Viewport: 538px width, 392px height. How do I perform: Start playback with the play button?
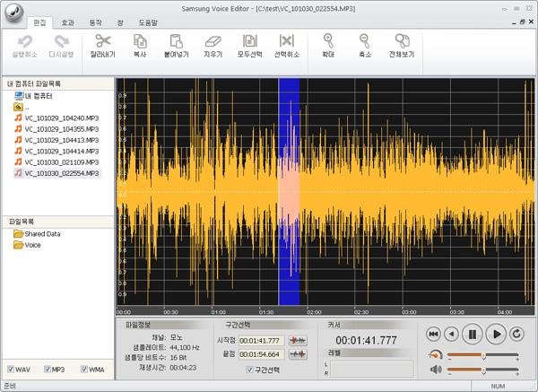496,334
